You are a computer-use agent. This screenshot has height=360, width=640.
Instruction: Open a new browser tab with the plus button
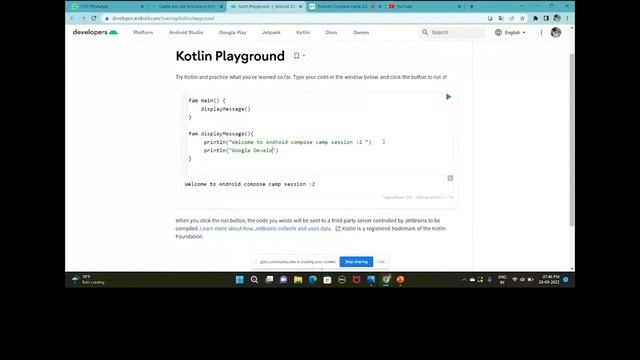coord(471,6)
